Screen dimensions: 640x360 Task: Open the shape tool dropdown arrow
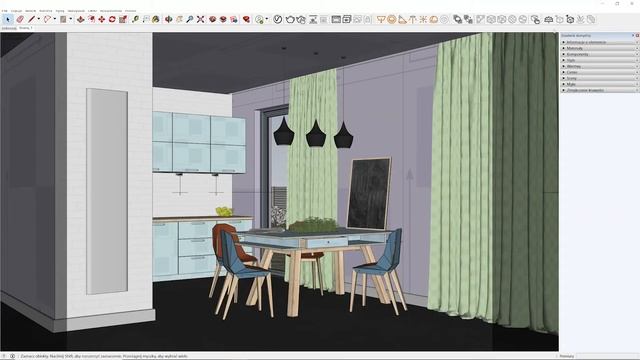(x=70, y=19)
